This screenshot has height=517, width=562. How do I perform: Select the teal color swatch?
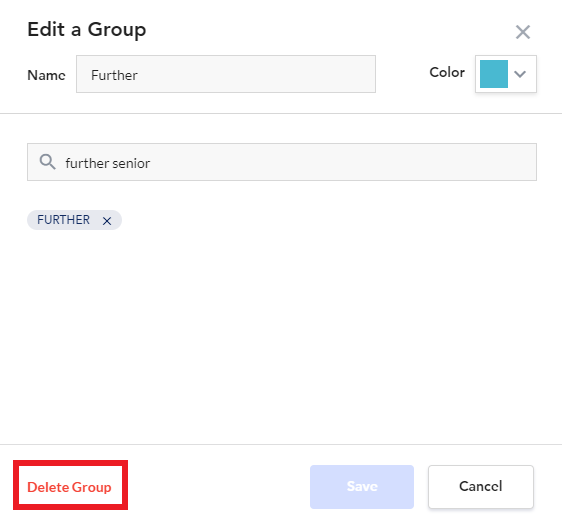[x=494, y=74]
